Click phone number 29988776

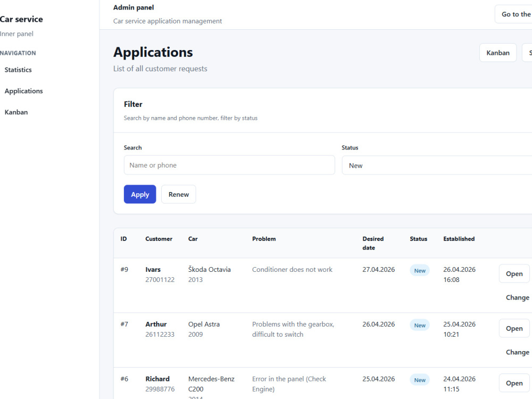tap(160, 389)
